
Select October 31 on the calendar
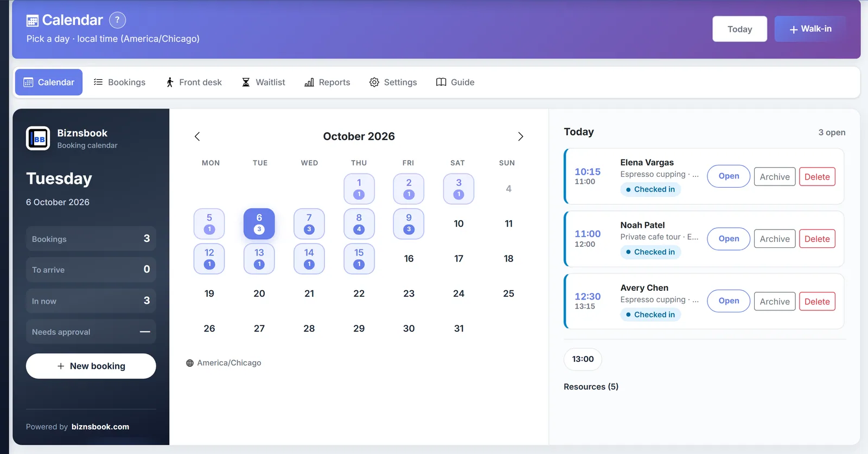click(459, 328)
